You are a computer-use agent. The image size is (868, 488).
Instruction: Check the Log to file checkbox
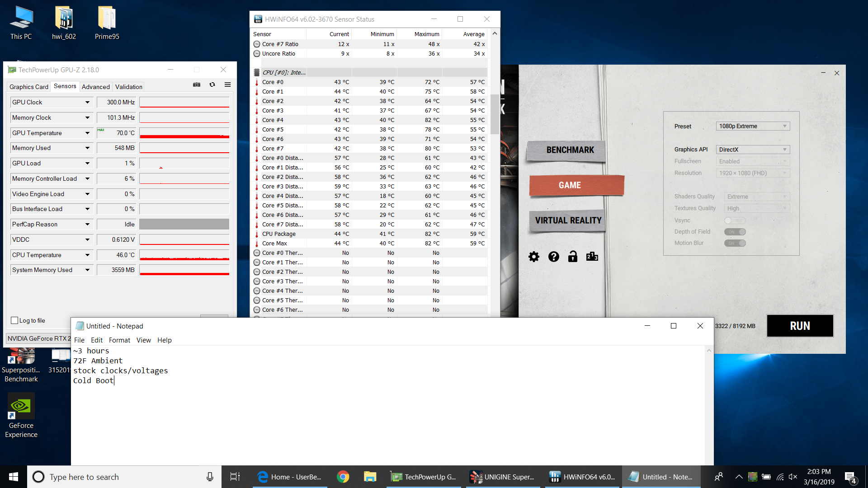(x=14, y=321)
